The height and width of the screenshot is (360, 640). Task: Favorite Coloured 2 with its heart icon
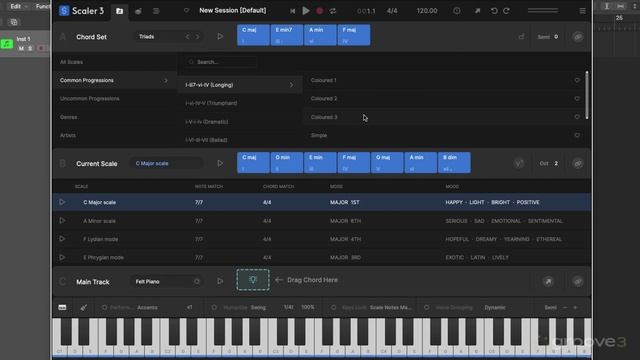(577, 99)
